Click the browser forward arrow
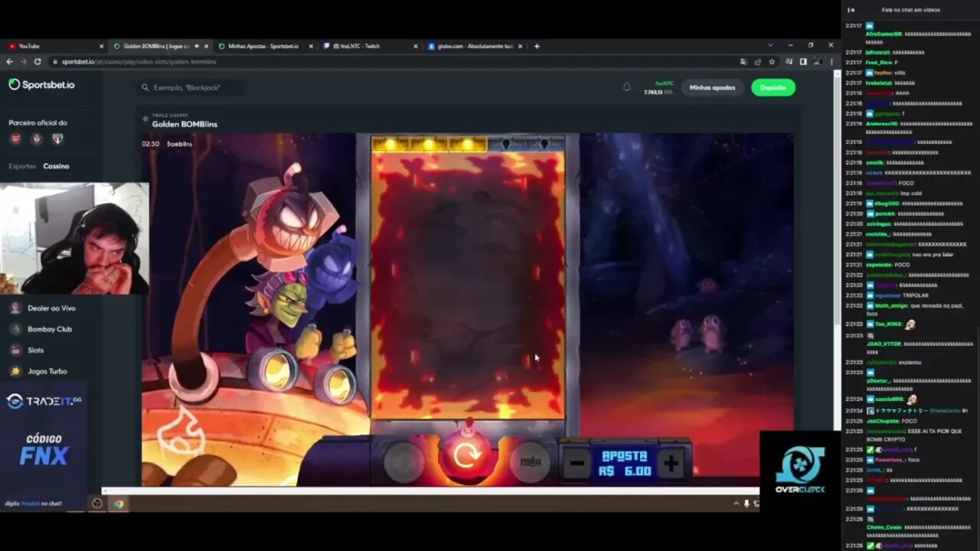Image resolution: width=980 pixels, height=551 pixels. point(24,61)
